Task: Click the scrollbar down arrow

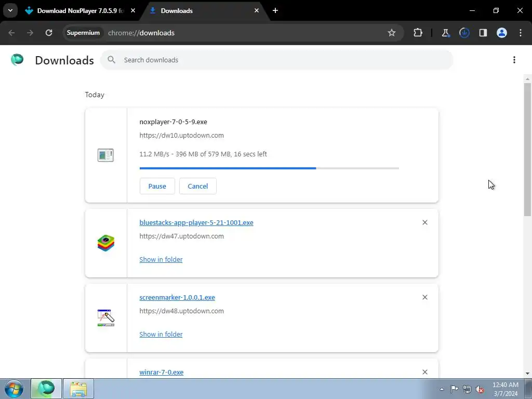Action: tap(527, 374)
